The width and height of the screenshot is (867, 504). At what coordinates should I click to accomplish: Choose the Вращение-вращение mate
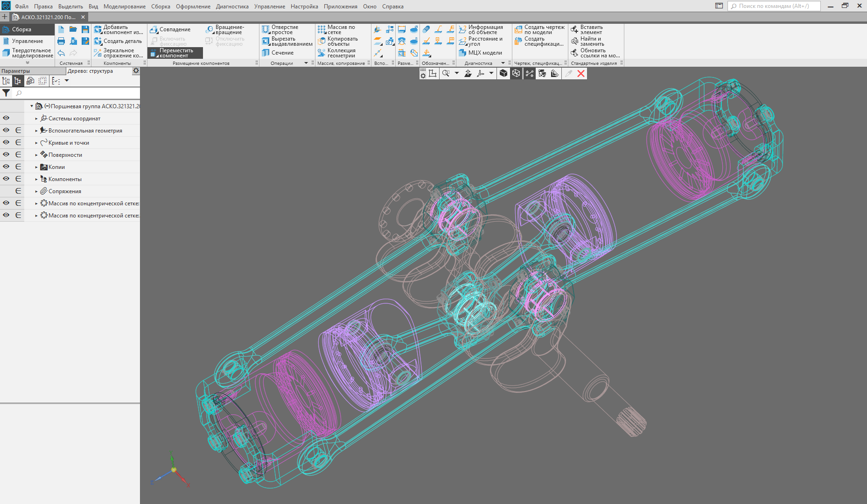[x=225, y=29]
